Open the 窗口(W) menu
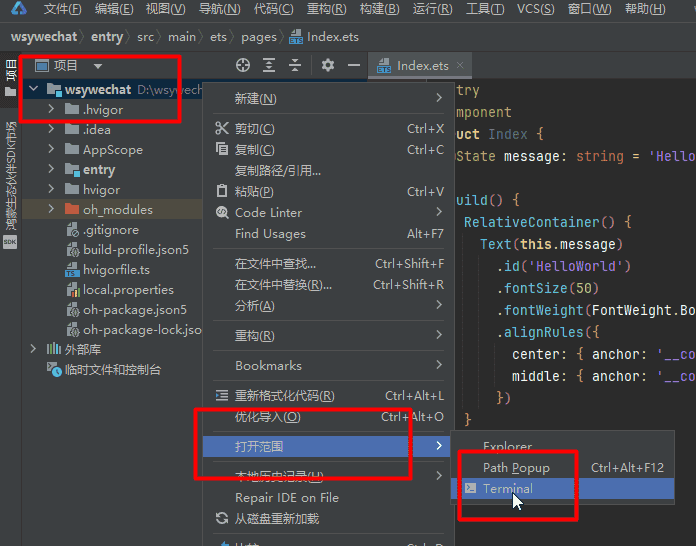 coord(589,9)
